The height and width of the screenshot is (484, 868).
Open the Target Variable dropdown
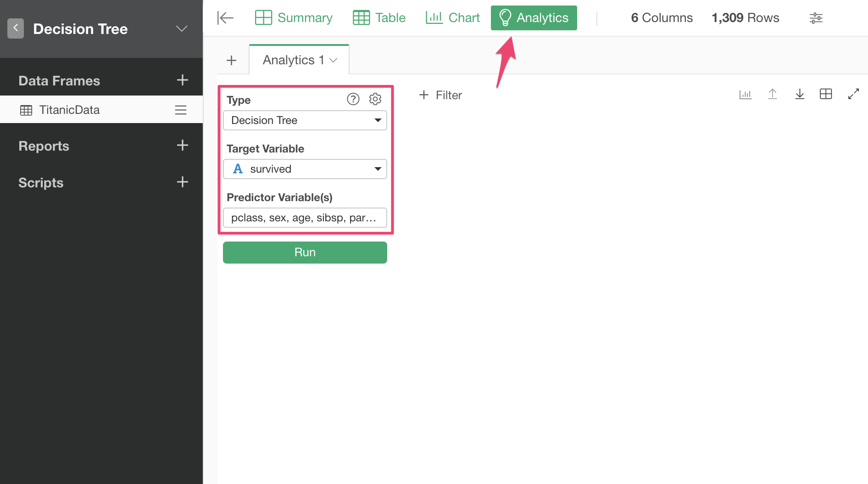coord(305,169)
